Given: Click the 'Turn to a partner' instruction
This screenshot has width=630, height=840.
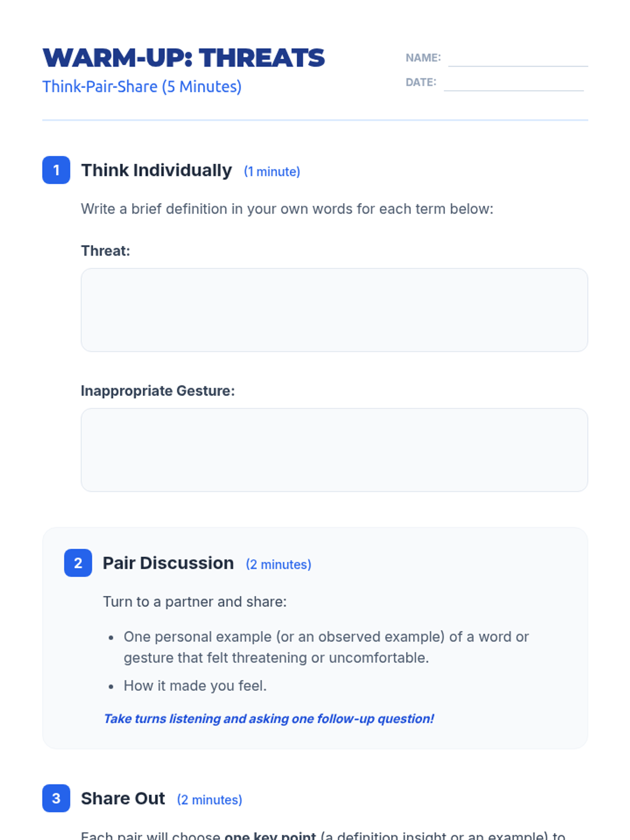Looking at the screenshot, I should pos(195,602).
